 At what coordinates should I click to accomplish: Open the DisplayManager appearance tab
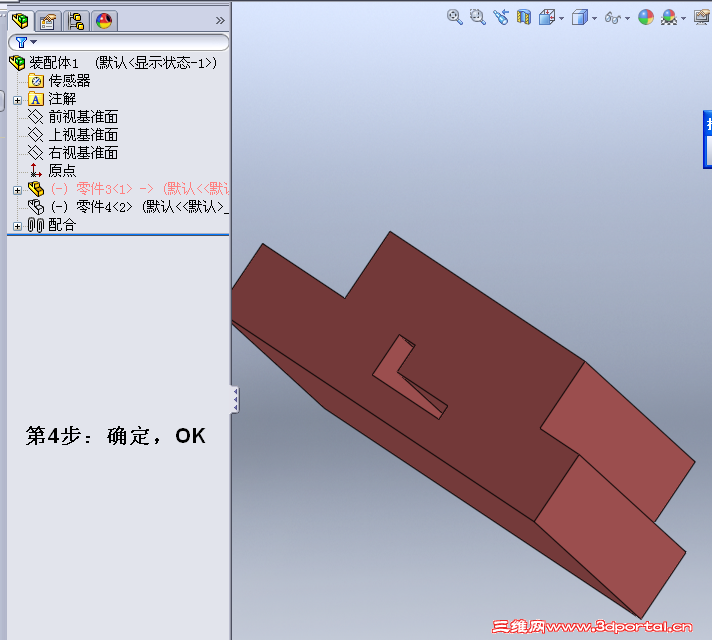(x=104, y=21)
